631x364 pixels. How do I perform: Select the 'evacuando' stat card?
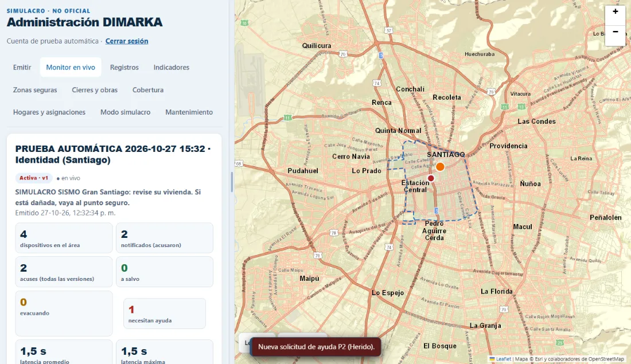[x=64, y=314]
